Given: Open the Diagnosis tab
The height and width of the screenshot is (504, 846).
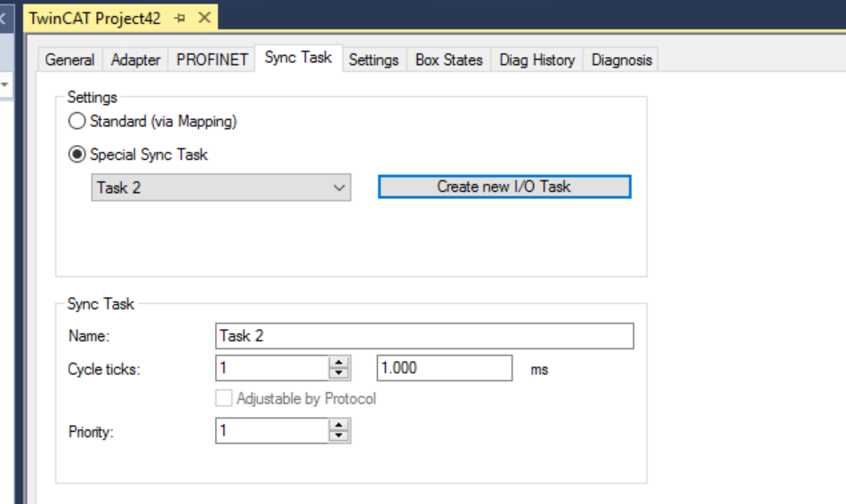Looking at the screenshot, I should coord(622,60).
